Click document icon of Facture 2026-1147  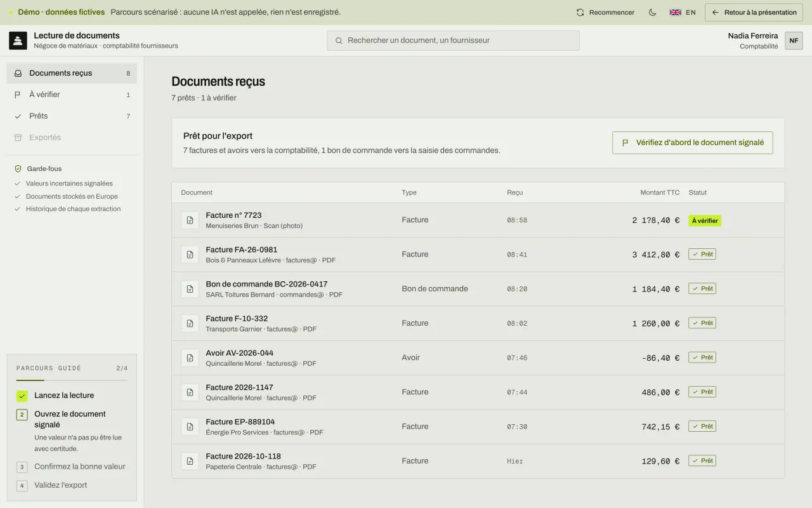point(190,392)
